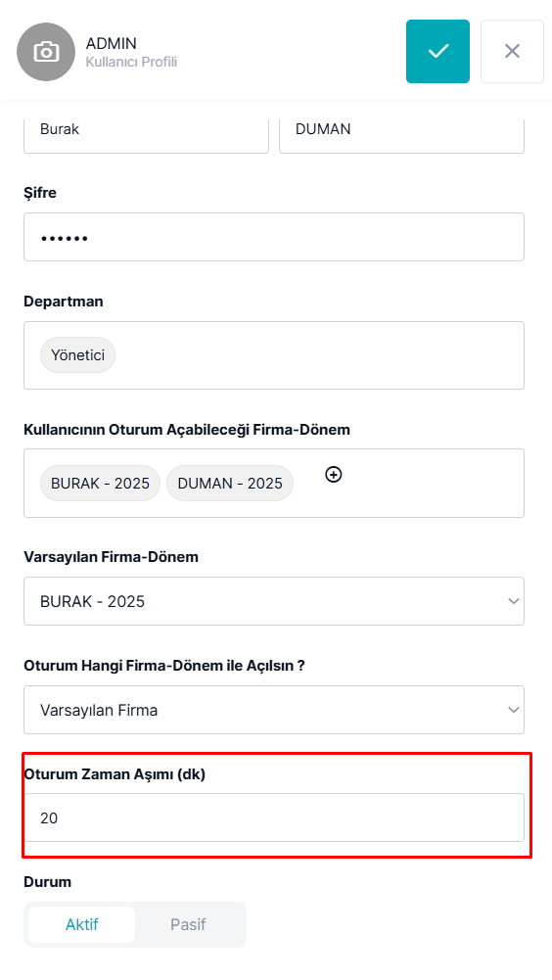Viewport: 552px width, 980px height.
Task: Click the ADMIN profile title
Action: pyautogui.click(x=112, y=43)
